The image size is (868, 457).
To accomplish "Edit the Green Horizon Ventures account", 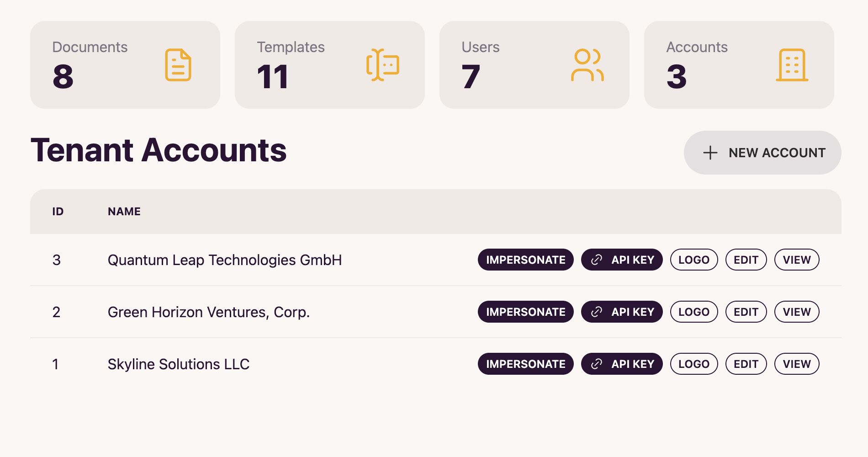I will click(746, 312).
